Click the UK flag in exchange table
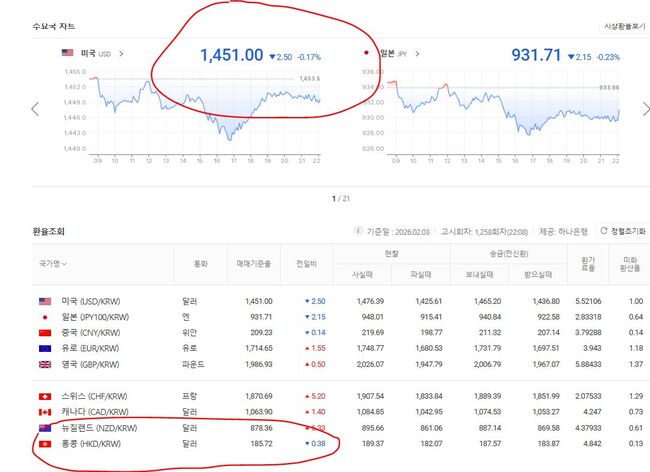The image size is (650, 472). 44,363
